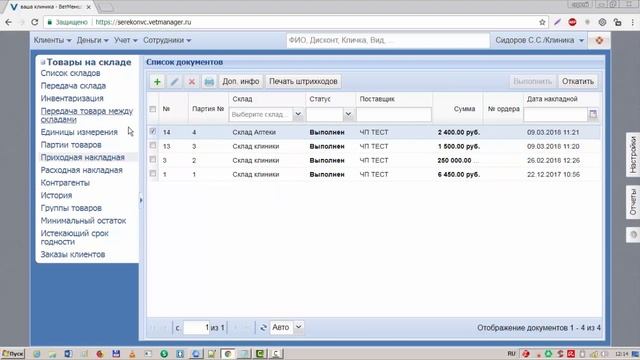The height and width of the screenshot is (360, 640).
Task: Click the purple pen extension icon
Action: [x=557, y=22]
